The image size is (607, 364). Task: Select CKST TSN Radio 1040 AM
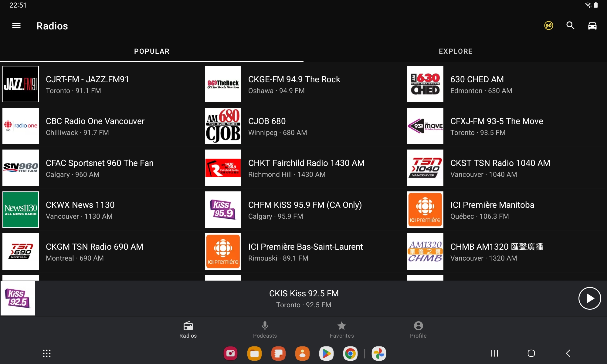point(500,168)
